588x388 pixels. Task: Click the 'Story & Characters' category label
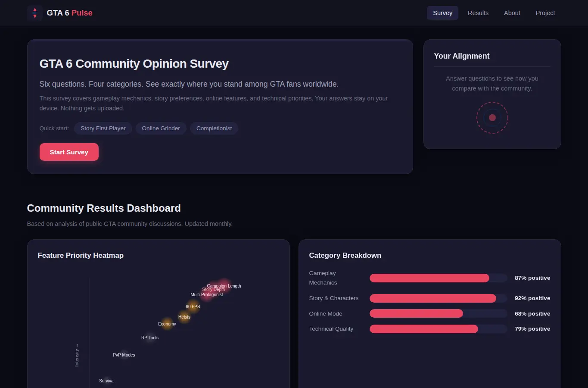(334, 298)
